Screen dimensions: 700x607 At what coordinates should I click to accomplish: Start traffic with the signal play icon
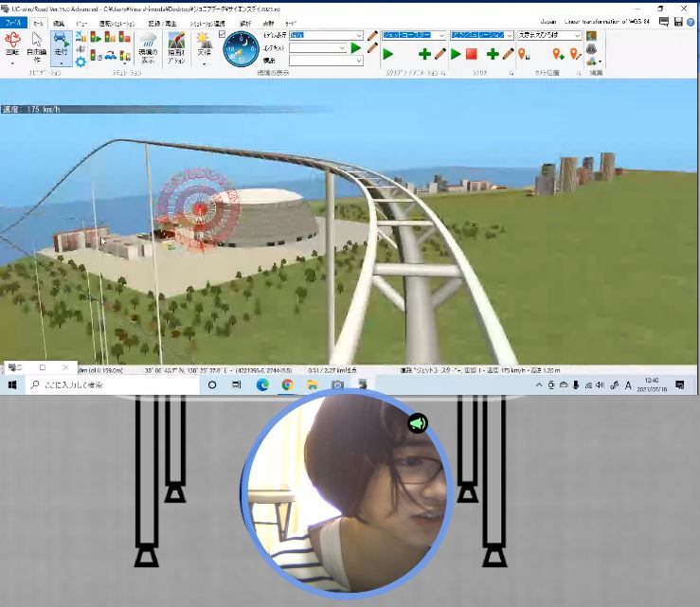pyautogui.click(x=96, y=37)
